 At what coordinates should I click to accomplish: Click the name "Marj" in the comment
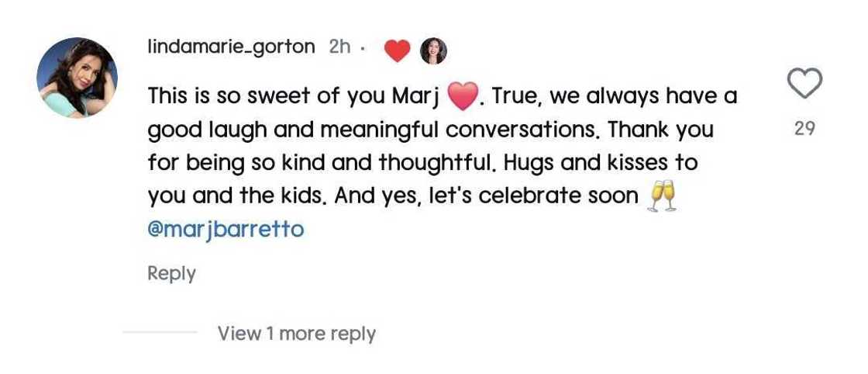tap(420, 98)
